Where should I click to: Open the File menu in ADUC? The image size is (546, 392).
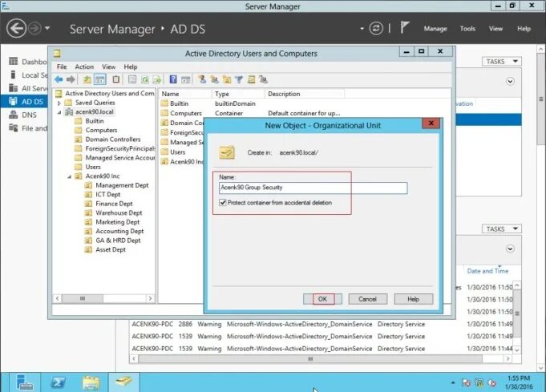[62, 67]
